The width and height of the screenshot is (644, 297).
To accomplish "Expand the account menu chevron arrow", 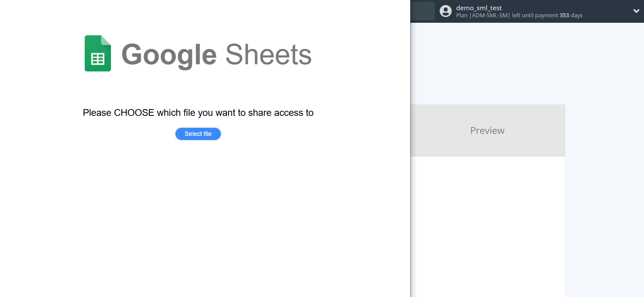I will click(636, 11).
